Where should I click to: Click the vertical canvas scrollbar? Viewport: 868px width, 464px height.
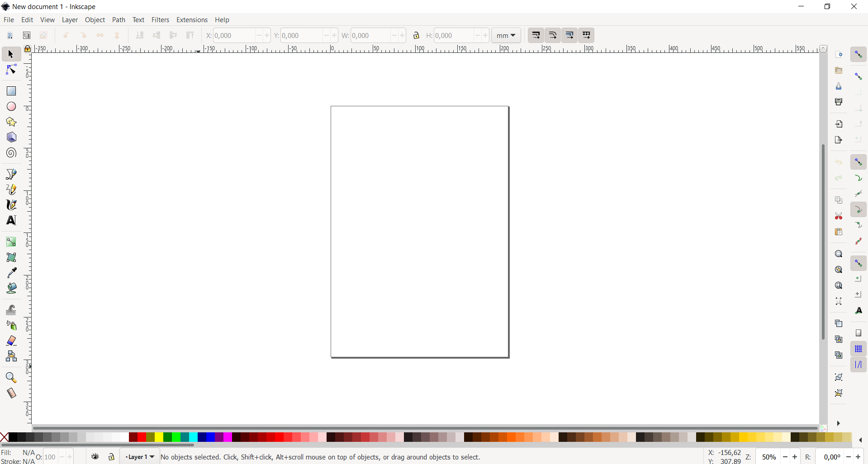pos(823,242)
